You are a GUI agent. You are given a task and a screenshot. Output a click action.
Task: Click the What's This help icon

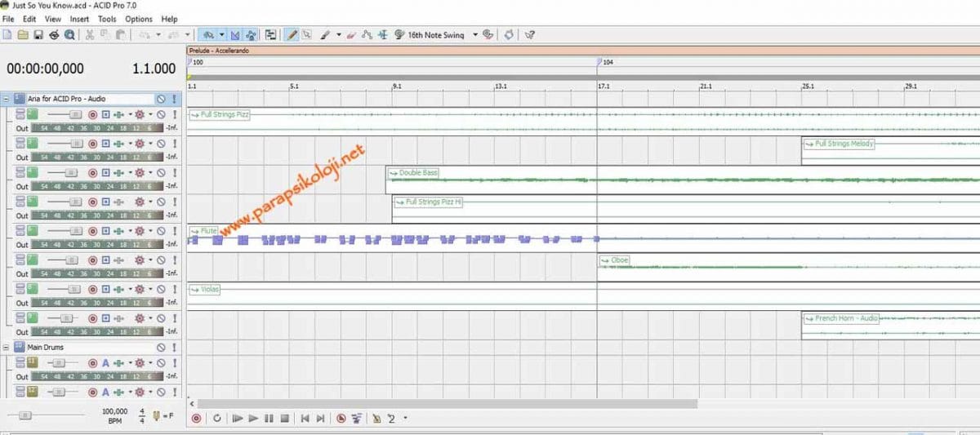[x=529, y=35]
